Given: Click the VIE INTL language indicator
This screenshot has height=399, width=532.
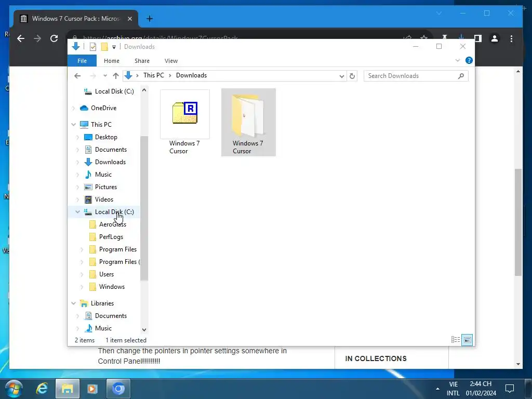Looking at the screenshot, I should coord(453,389).
